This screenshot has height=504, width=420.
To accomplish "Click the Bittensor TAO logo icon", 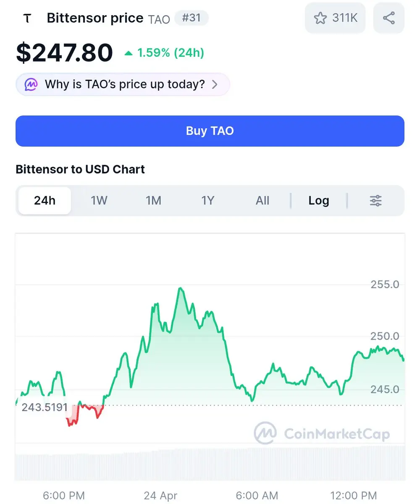I will coord(27,18).
